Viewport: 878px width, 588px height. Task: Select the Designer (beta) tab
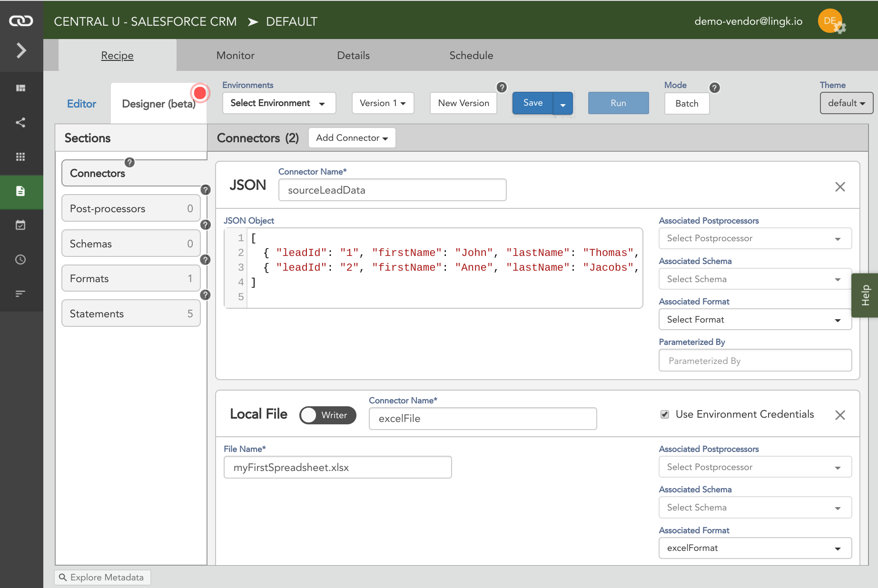(x=158, y=104)
